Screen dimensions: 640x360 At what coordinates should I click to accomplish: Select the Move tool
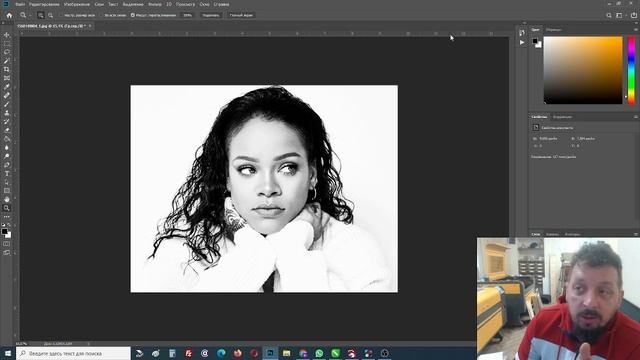pyautogui.click(x=7, y=35)
